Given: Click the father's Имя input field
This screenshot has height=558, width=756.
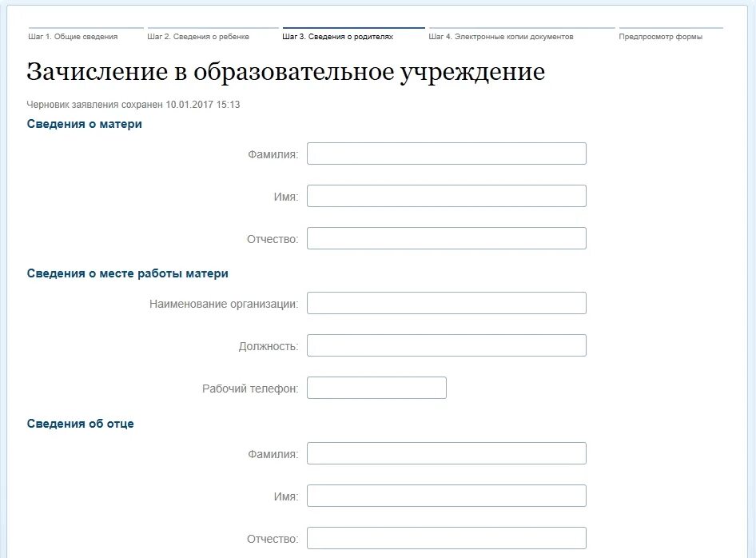Looking at the screenshot, I should 447,496.
